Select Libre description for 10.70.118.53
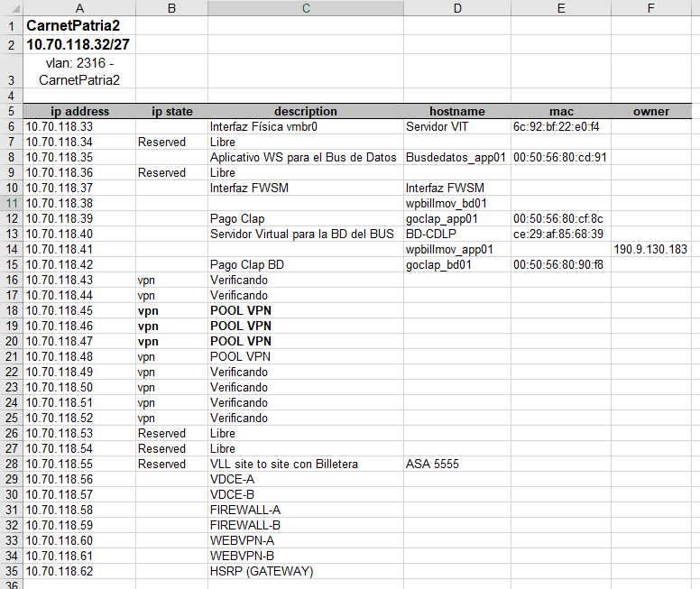 [306, 433]
